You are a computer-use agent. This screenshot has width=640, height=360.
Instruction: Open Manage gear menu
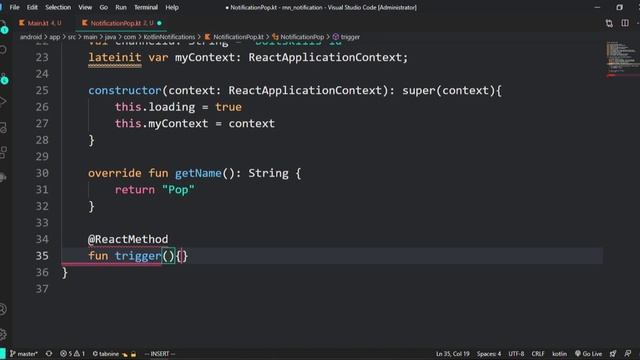coord(3,334)
